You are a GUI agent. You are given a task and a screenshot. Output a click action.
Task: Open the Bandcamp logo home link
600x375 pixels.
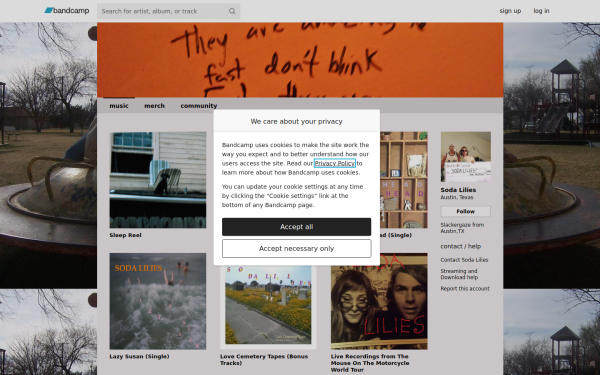[67, 11]
